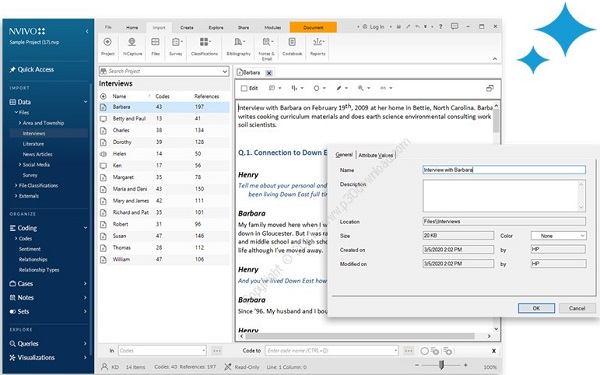Expand the Cases section
Screen dimensions: 600x375
point(85,284)
